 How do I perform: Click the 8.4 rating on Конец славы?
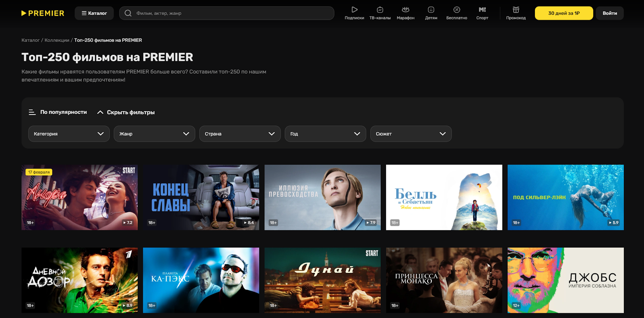coord(249,223)
